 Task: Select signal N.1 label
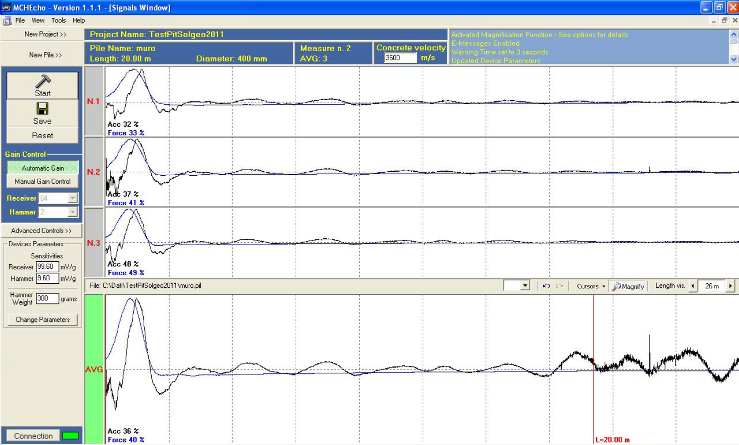coord(94,101)
